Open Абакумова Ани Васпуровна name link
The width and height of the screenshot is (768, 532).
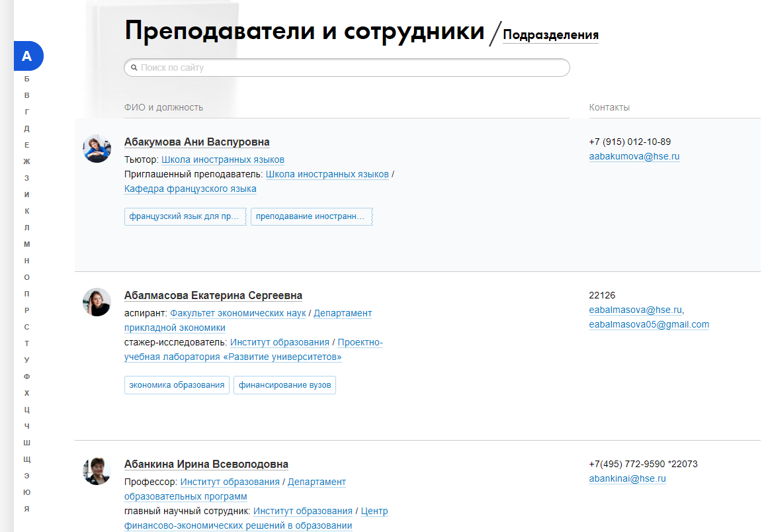pos(196,142)
